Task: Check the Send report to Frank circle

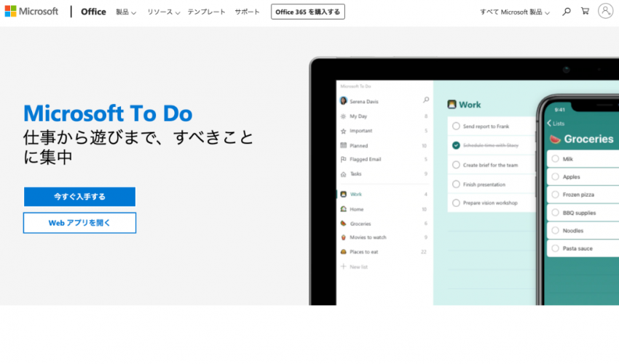Action: click(x=456, y=127)
